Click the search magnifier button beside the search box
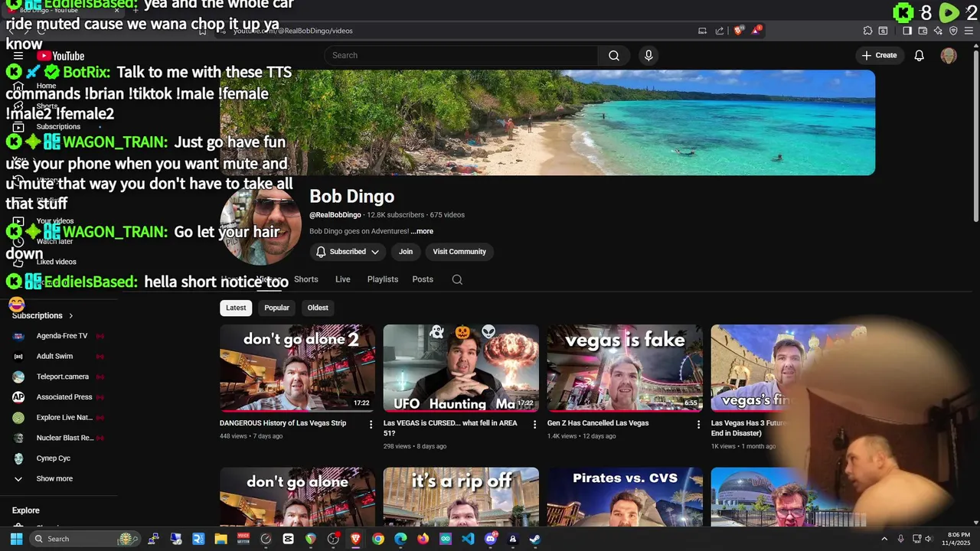 613,55
